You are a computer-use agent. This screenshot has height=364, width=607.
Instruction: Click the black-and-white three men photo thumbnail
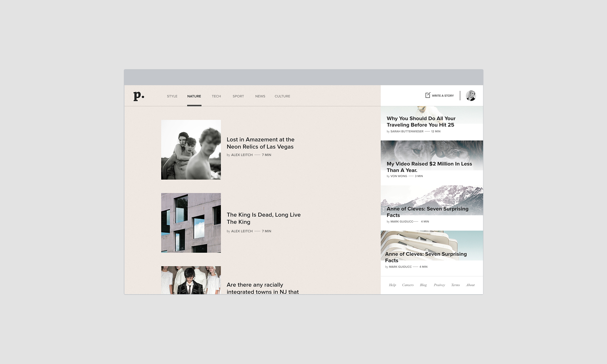(191, 150)
